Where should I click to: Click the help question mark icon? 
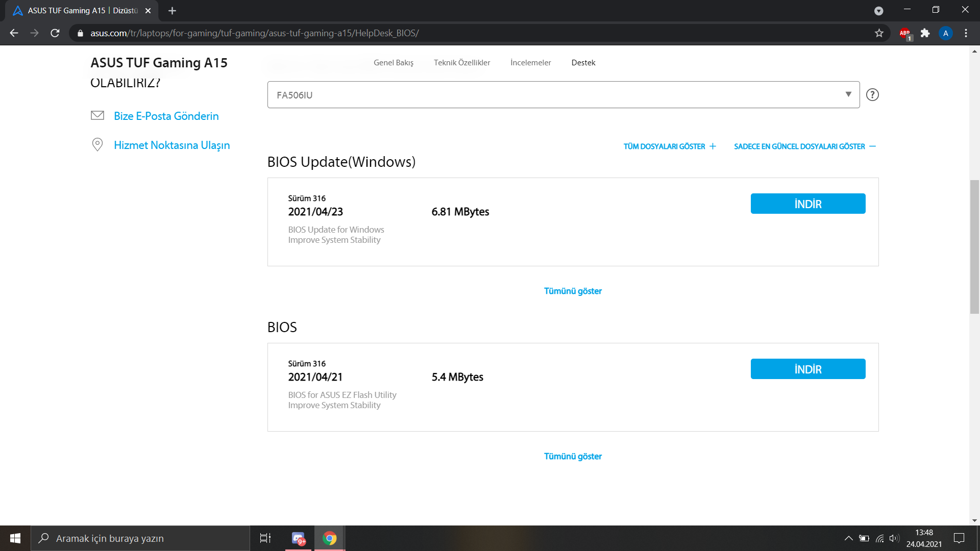coord(872,95)
